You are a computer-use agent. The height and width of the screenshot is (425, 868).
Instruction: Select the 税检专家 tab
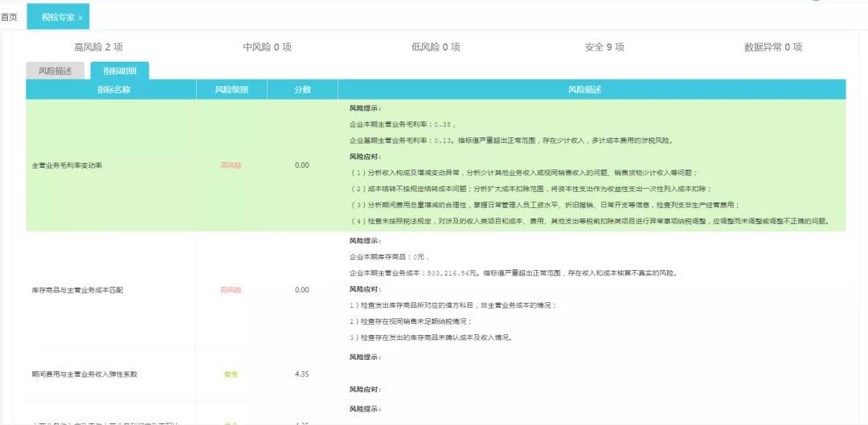[56, 17]
